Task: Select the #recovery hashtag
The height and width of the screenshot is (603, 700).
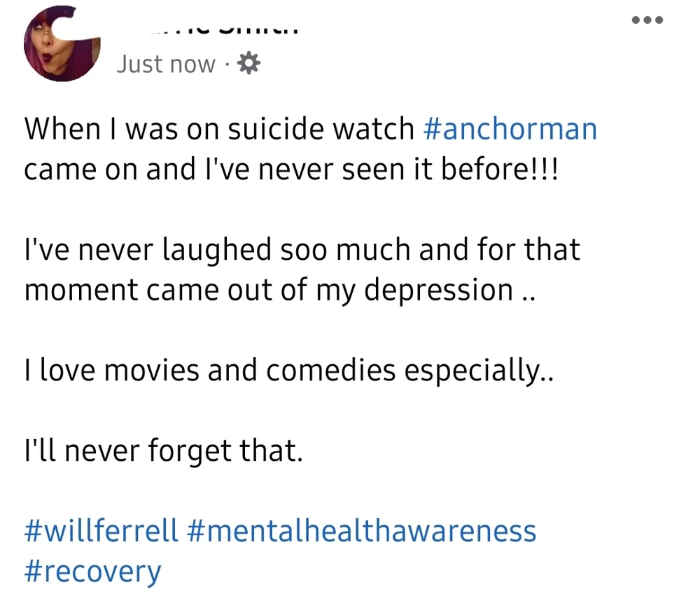Action: (x=92, y=571)
